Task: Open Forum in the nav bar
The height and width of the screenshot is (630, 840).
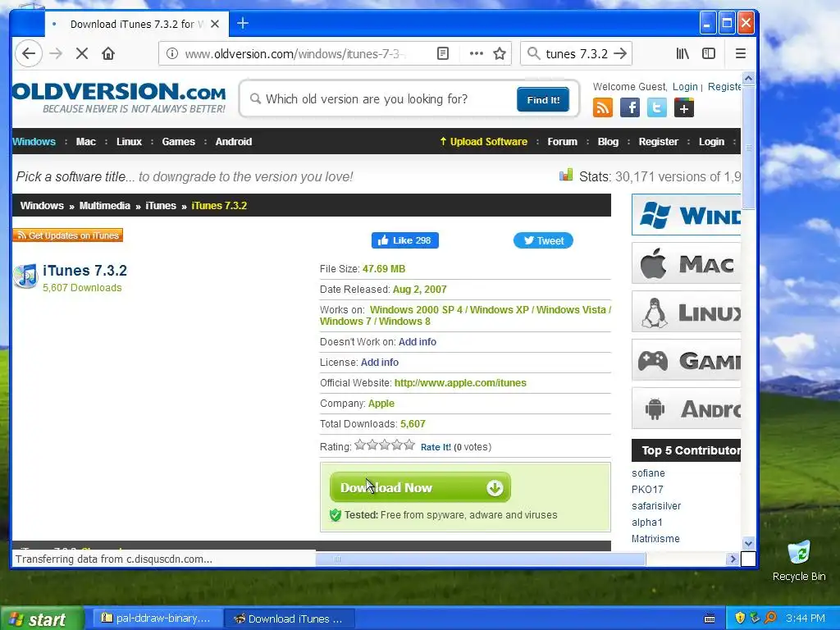Action: (563, 142)
